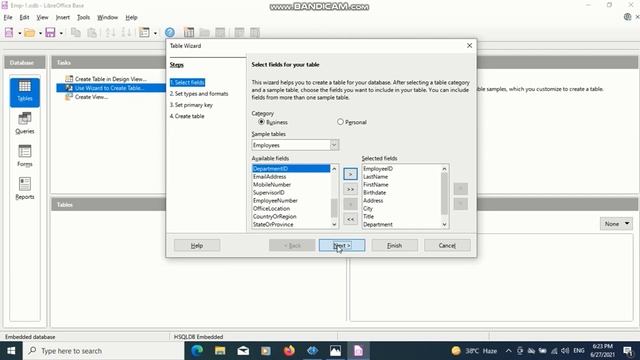Move selected field with the > button
Viewport: 640px width, 360px height.
[350, 174]
